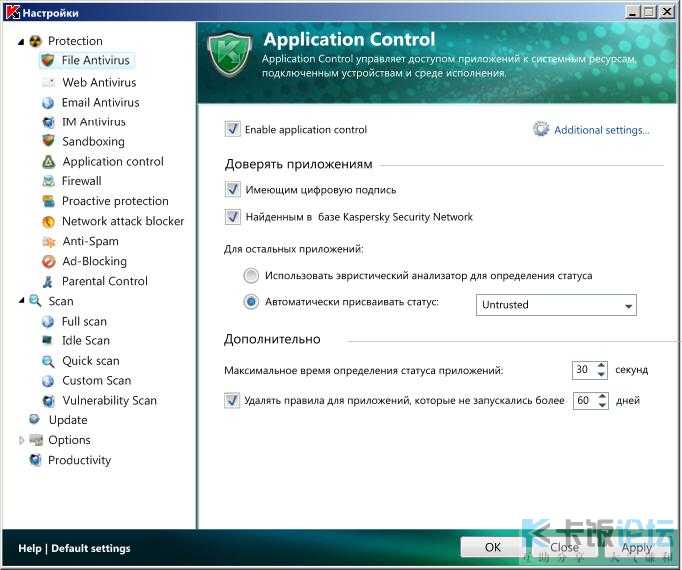The height and width of the screenshot is (570, 682).
Task: Click the Custom Scan icon
Action: pos(48,381)
